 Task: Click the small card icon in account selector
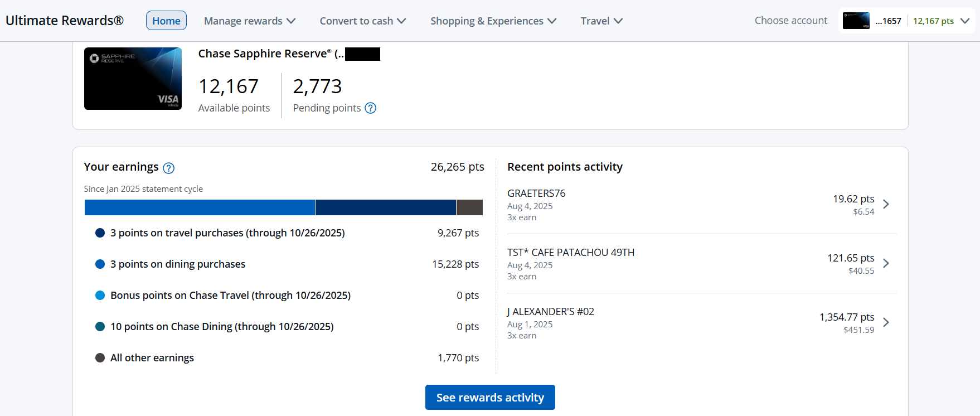click(x=856, y=21)
